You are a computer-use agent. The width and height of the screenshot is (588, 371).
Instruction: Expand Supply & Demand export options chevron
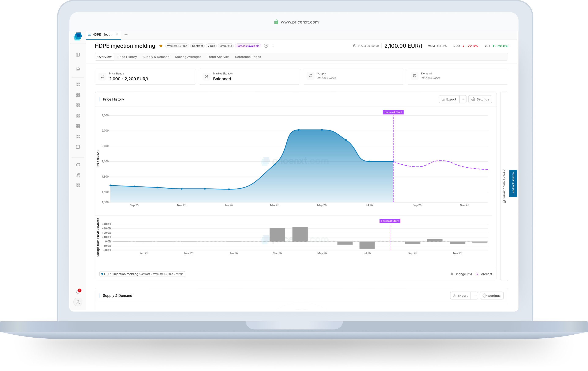tap(475, 296)
